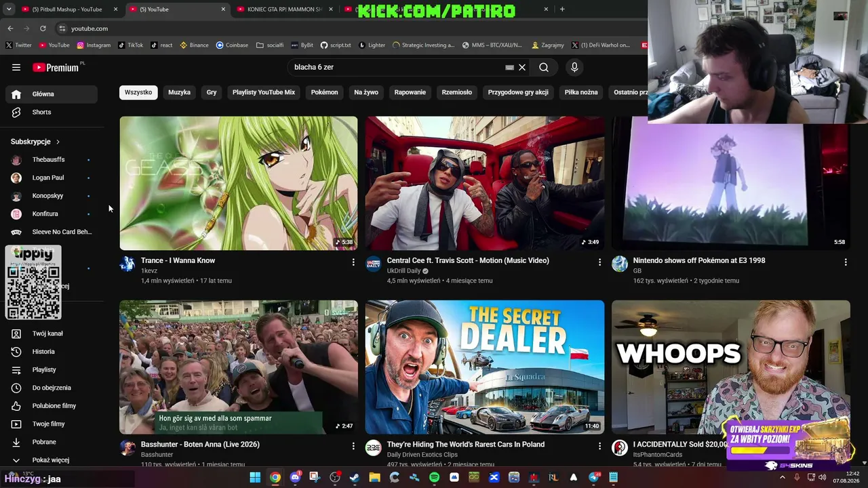Start voice search with microphone icon
The width and height of the screenshot is (868, 488).
pyautogui.click(x=574, y=67)
